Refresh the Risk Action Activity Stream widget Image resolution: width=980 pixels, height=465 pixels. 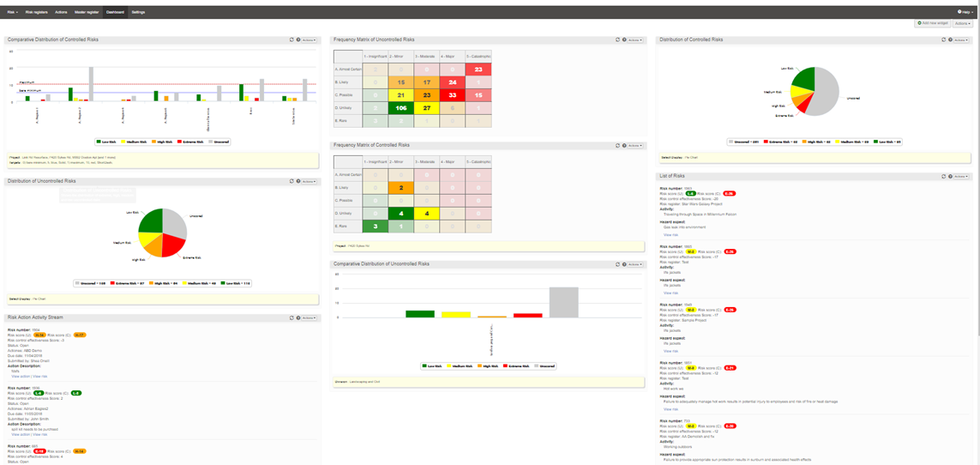[292, 317]
